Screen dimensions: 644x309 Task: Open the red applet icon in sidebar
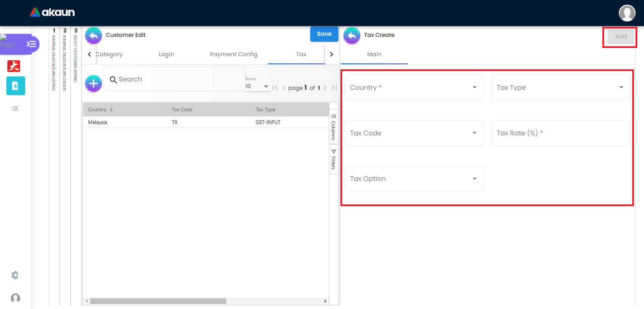coord(14,66)
